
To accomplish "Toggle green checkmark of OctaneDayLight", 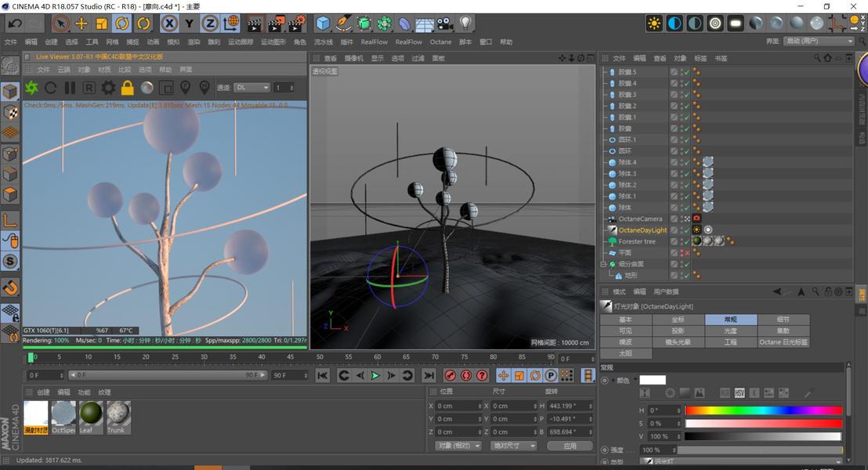I will point(687,230).
